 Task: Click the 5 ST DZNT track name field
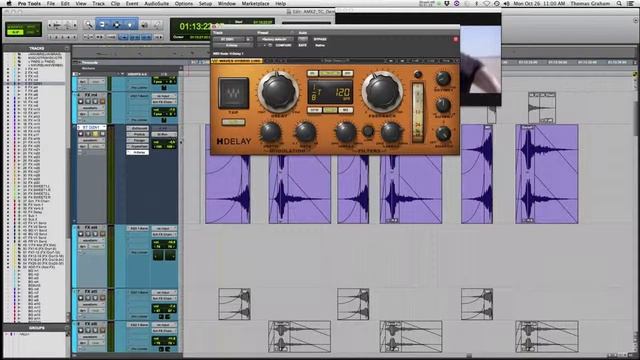(91, 127)
